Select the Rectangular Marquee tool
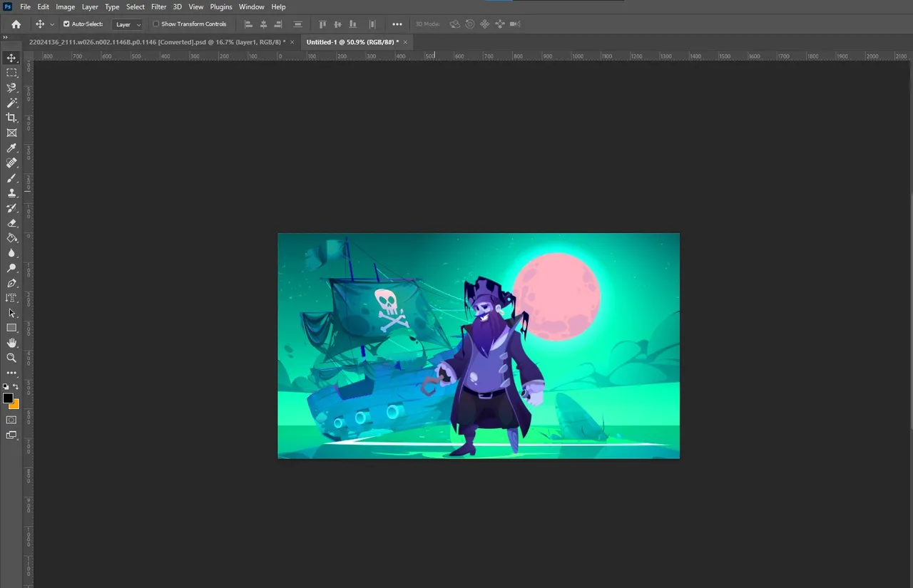This screenshot has height=588, width=913. [11, 73]
